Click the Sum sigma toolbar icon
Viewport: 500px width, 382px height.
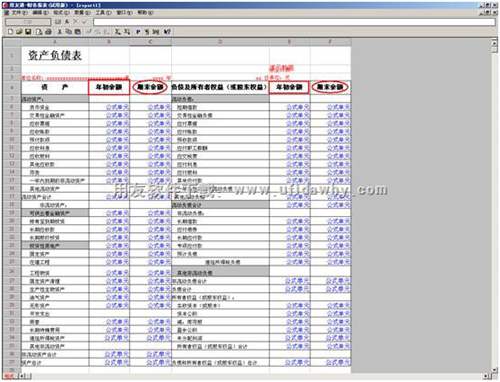pos(117,32)
